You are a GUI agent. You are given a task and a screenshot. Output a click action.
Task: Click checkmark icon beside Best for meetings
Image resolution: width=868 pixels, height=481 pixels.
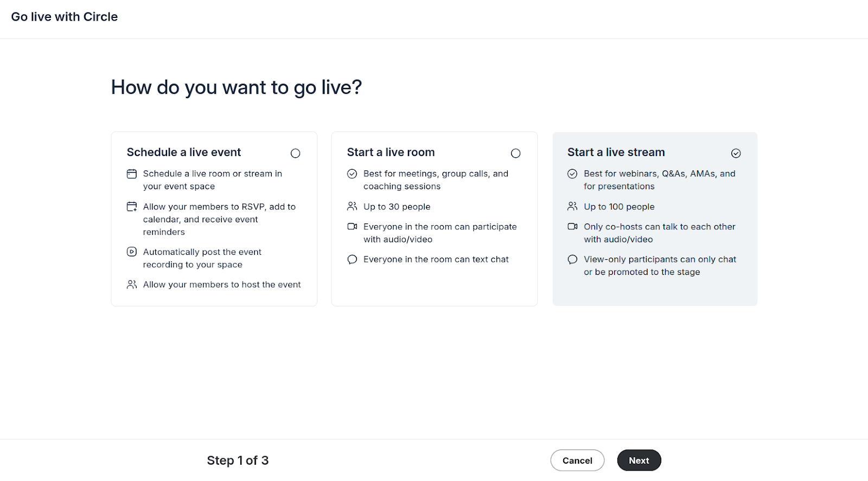pyautogui.click(x=352, y=174)
